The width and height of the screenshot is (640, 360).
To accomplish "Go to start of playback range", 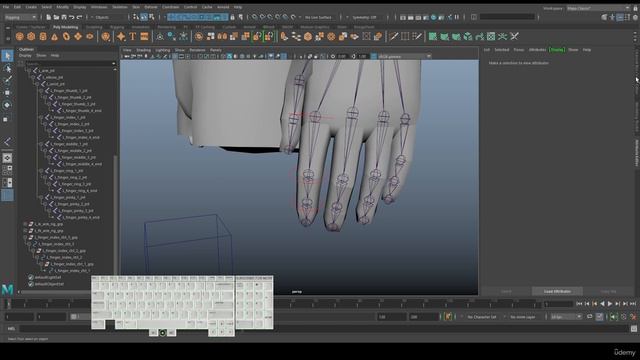I will click(580, 304).
